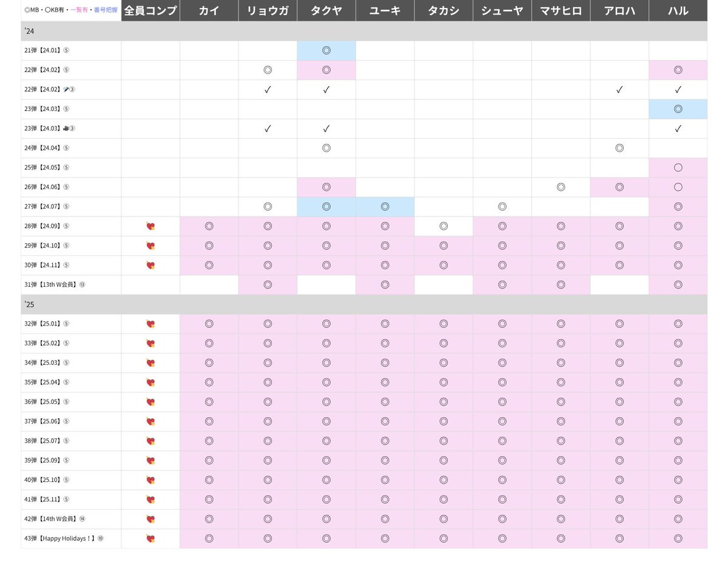
Task: Click リョウガ's ◎ in the 22弾【24.02】⑤ row
Action: [x=268, y=70]
